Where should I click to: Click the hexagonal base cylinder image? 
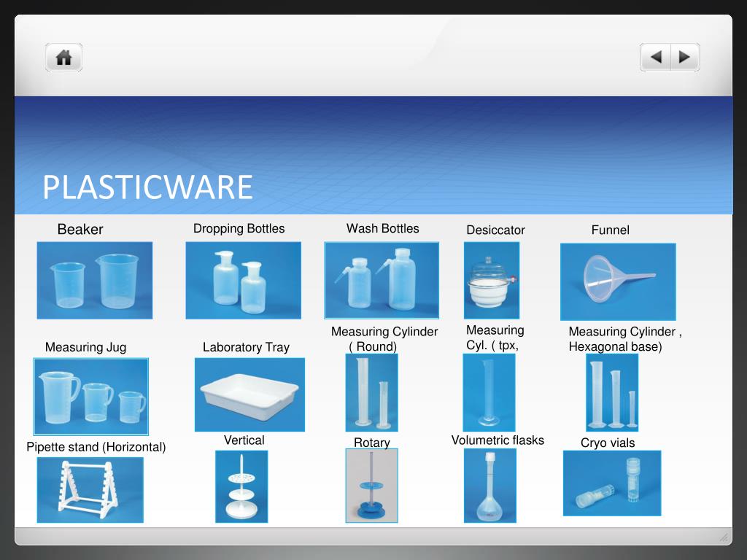coord(612,392)
